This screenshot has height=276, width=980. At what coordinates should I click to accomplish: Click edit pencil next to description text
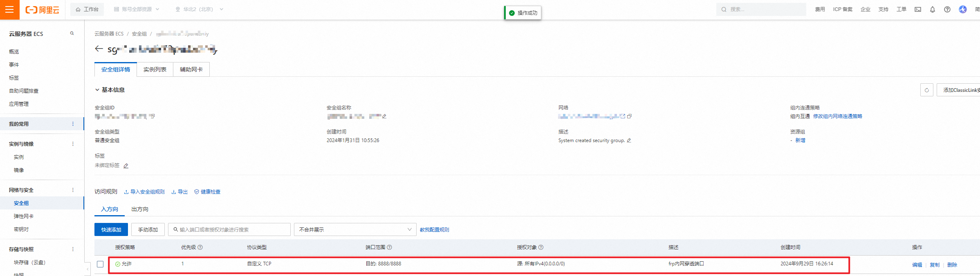(629, 140)
